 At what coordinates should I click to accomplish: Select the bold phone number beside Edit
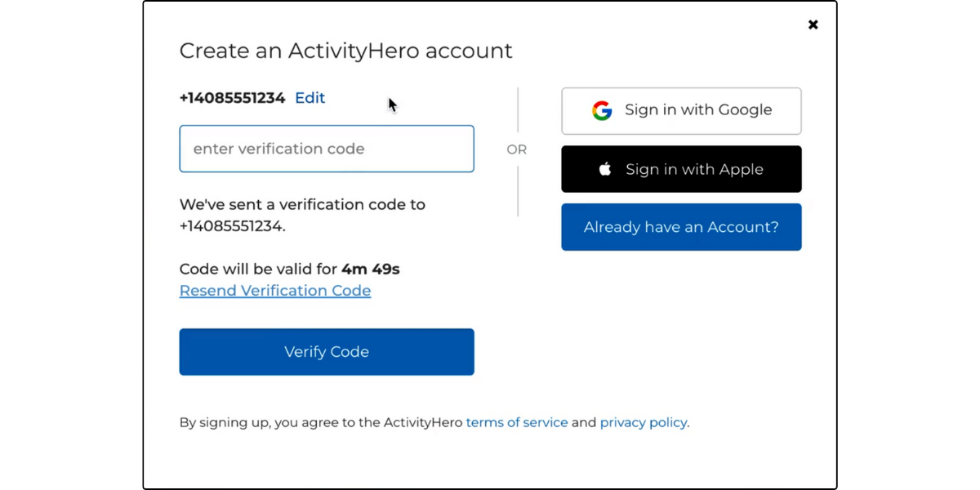tap(233, 98)
